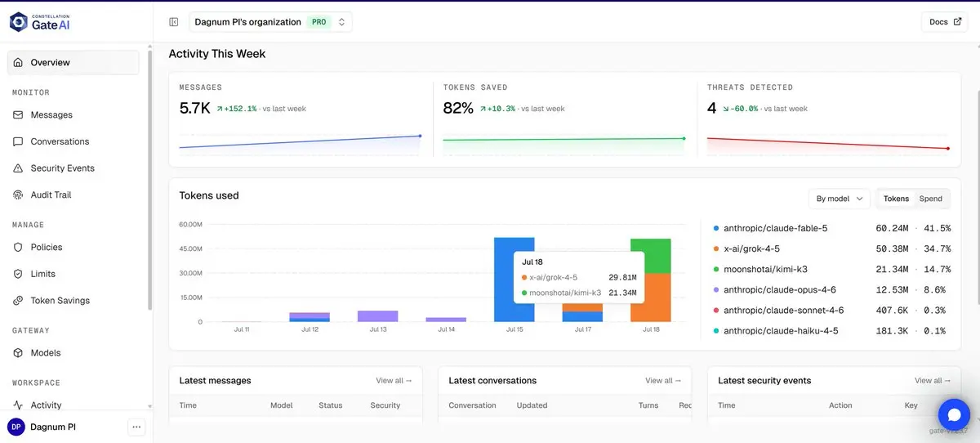Collapse the sidebar with the panel icon
The height and width of the screenshot is (443, 980).
174,22
